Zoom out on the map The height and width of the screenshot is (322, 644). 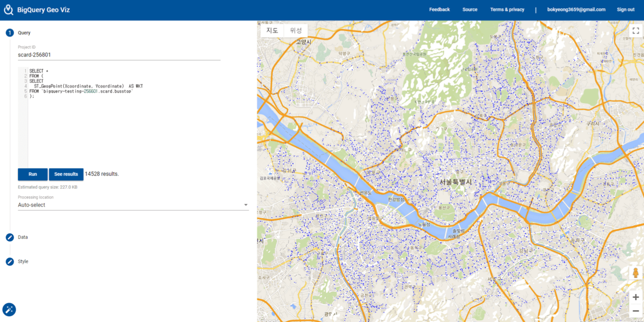pyautogui.click(x=635, y=311)
